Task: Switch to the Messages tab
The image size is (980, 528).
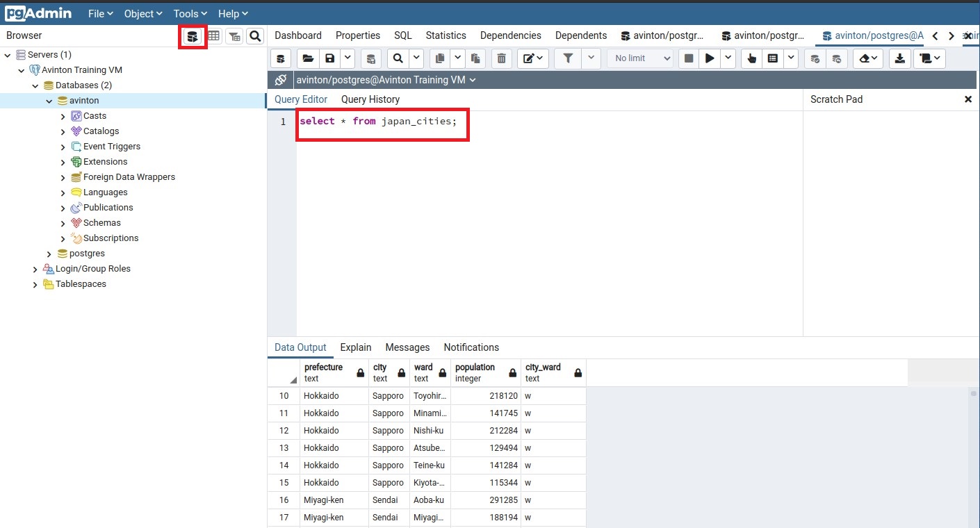Action: [407, 347]
